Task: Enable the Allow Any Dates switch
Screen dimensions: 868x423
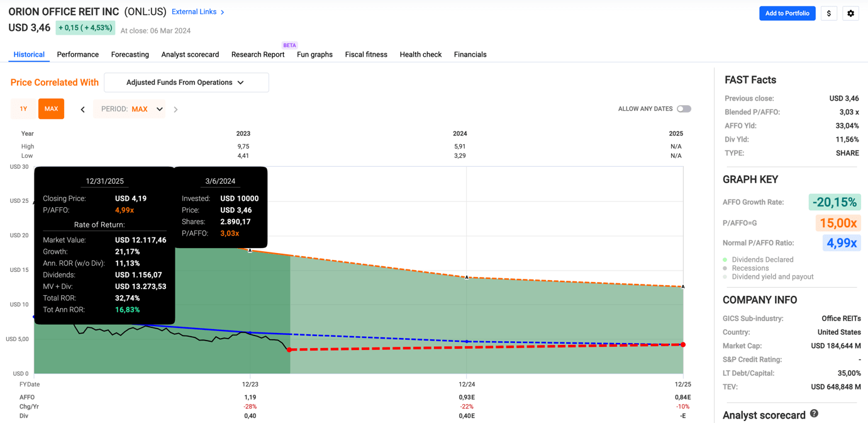Action: (684, 109)
